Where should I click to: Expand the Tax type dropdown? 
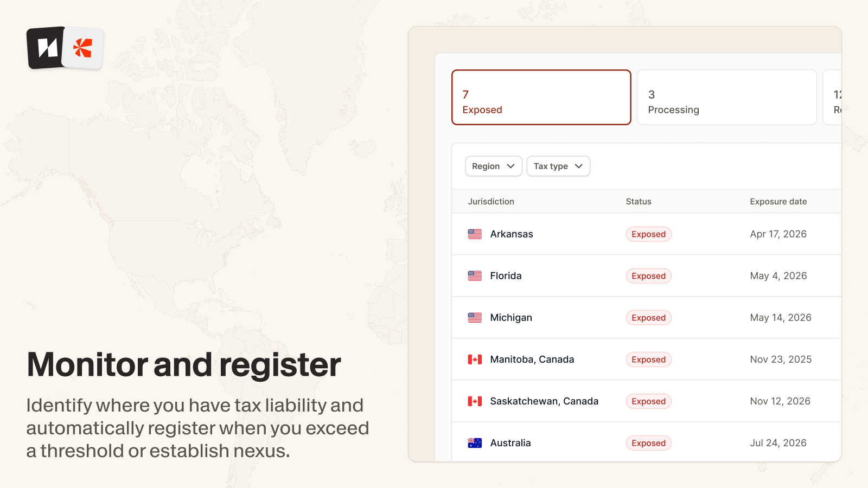click(x=558, y=166)
